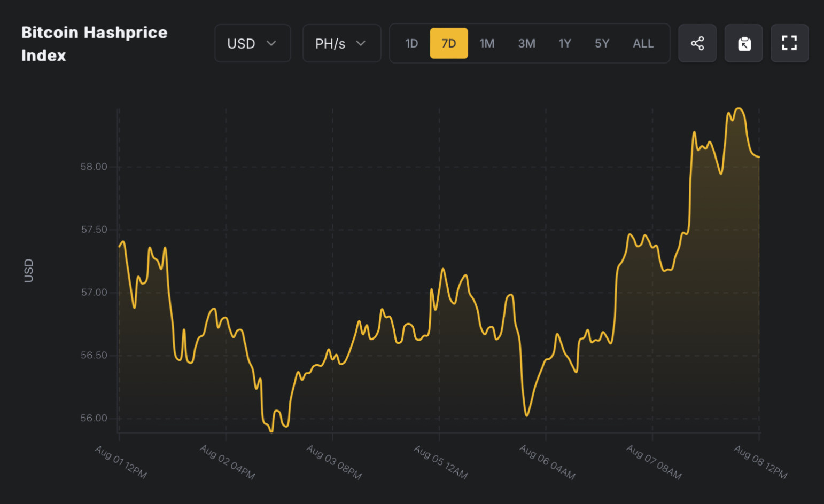Click the Aug 01 12PM axis label
The image size is (824, 504).
click(121, 462)
